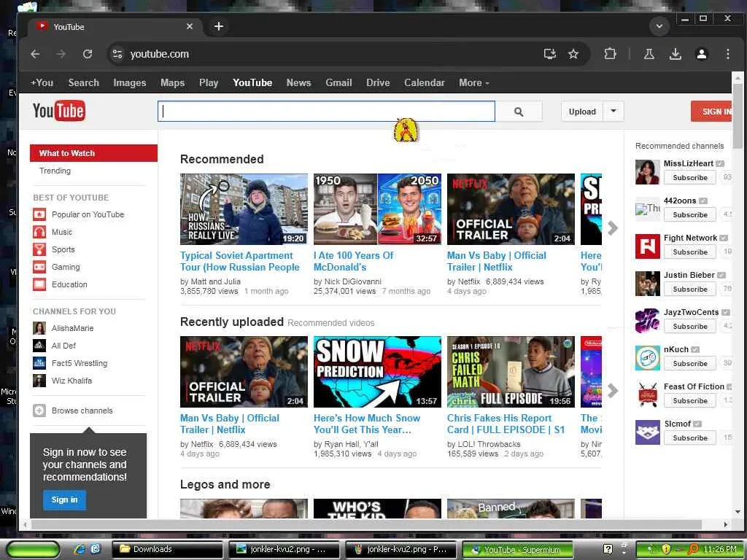Screen dimensions: 747x560
Task: Open +You in Google bar
Action: click(x=42, y=83)
